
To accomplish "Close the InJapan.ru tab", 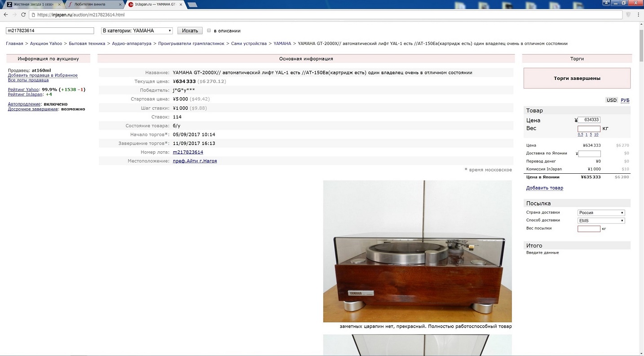I will click(180, 4).
